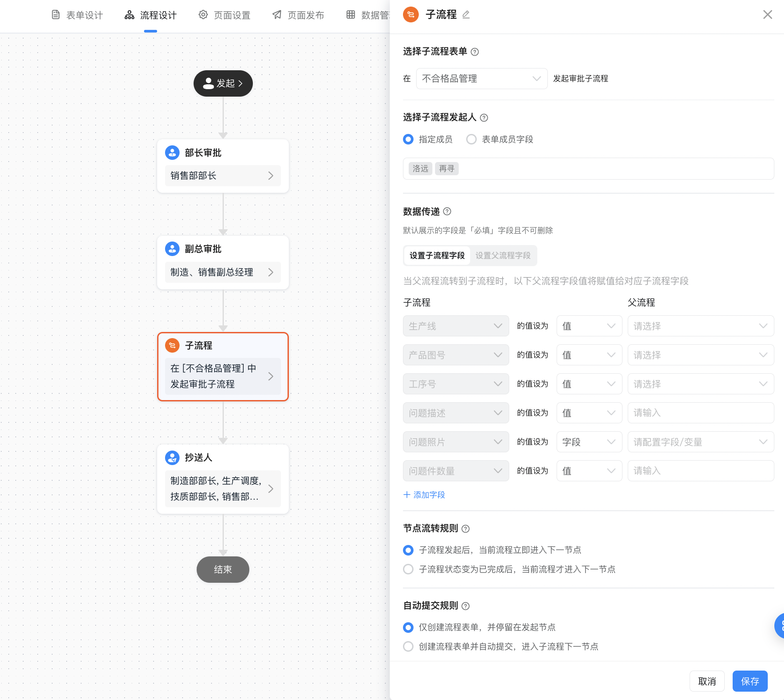Click 请输入 field for 问题描述
Viewport: 784px width, 700px height.
701,413
